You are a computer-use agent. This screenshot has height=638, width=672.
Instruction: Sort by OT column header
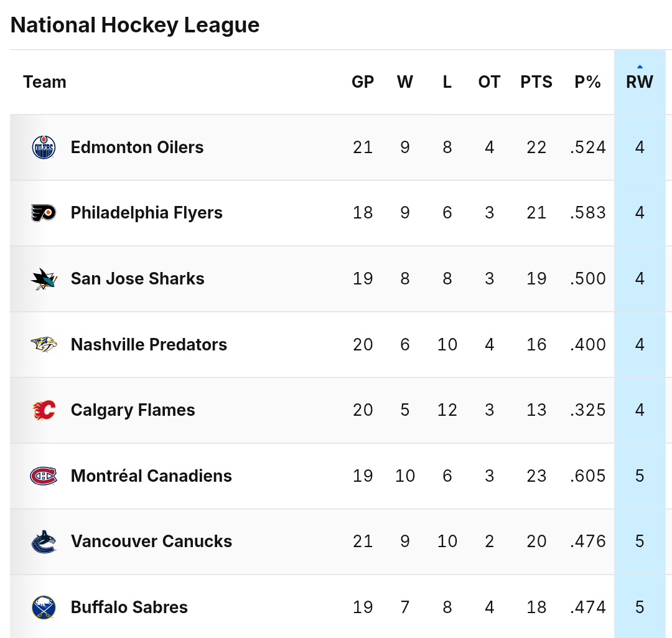click(489, 82)
